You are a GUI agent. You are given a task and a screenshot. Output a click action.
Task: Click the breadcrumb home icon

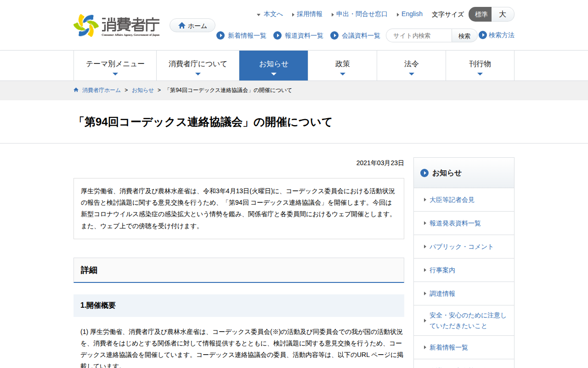click(76, 90)
